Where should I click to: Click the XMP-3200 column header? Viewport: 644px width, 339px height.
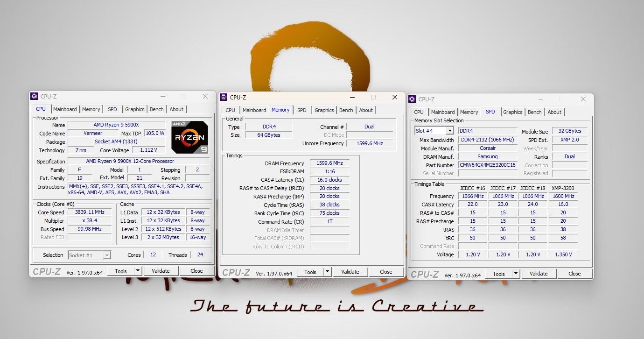coord(563,188)
